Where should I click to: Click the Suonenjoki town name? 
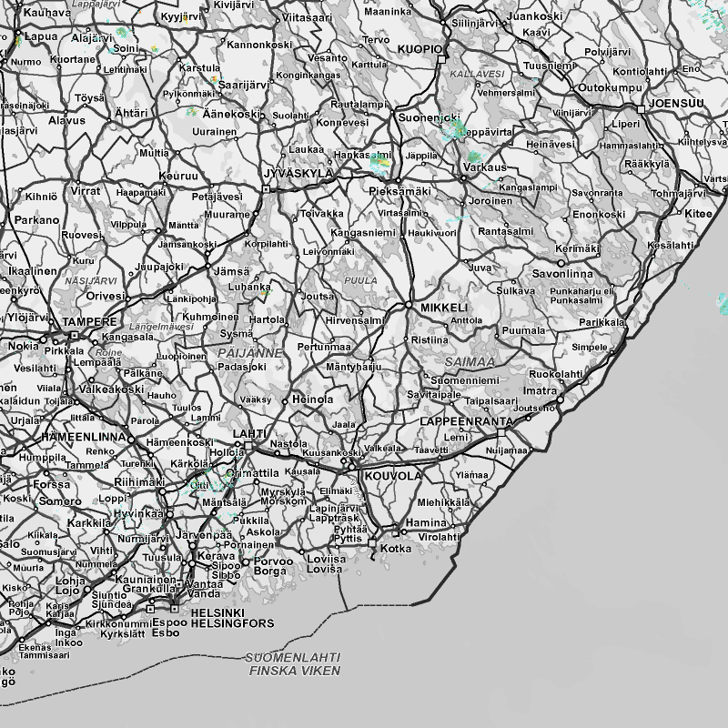[x=429, y=118]
